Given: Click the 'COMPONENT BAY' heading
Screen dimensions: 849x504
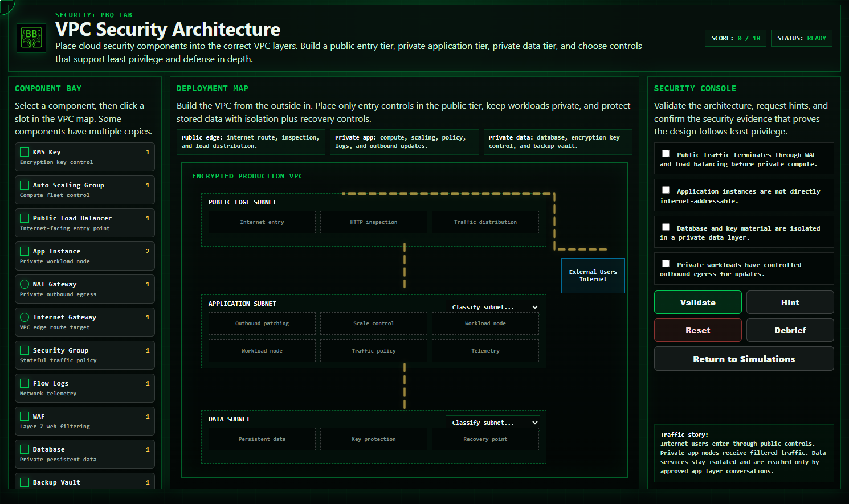Looking at the screenshot, I should (x=48, y=88).
